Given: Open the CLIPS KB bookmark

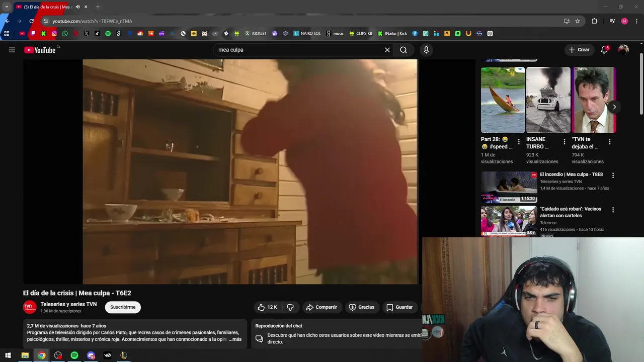Looking at the screenshot, I should click(x=361, y=34).
